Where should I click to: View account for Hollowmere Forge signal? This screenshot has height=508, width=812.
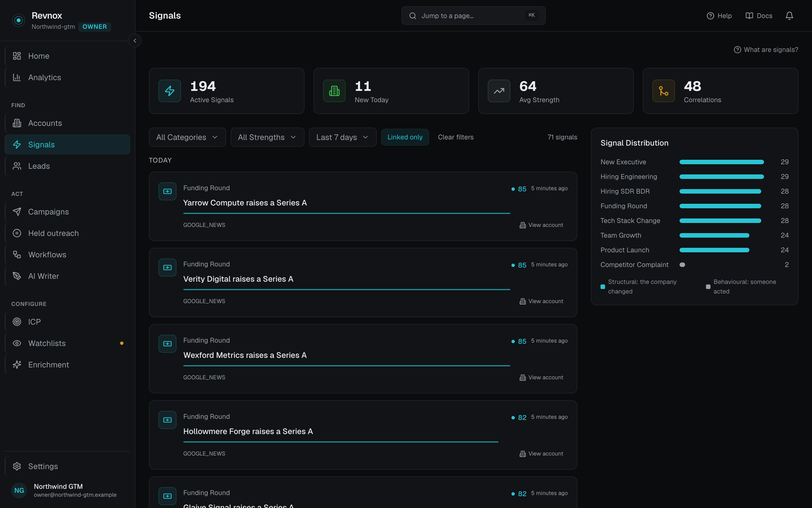(x=541, y=454)
